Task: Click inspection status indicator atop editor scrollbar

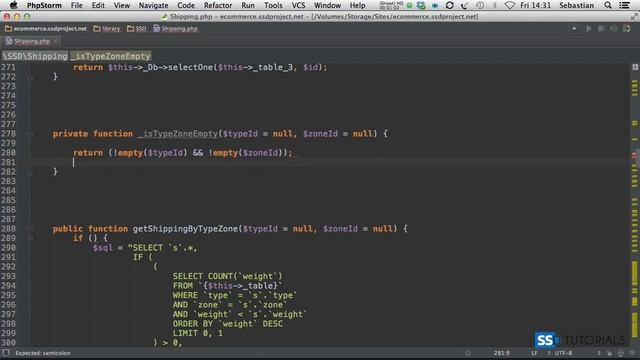Action: pyautogui.click(x=635, y=67)
